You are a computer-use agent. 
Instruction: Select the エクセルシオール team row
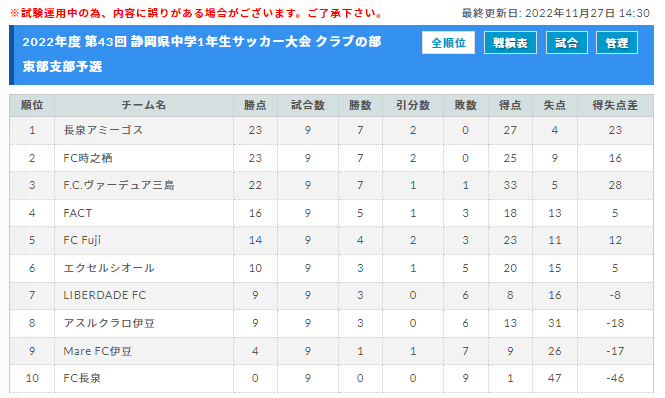(331, 268)
